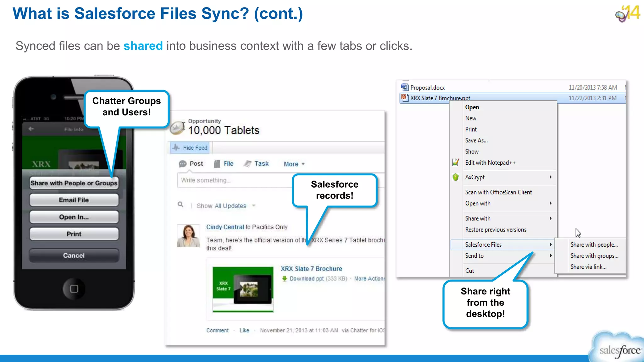The height and width of the screenshot is (362, 644).
Task: Click Download ppt link
Action: [x=307, y=279]
